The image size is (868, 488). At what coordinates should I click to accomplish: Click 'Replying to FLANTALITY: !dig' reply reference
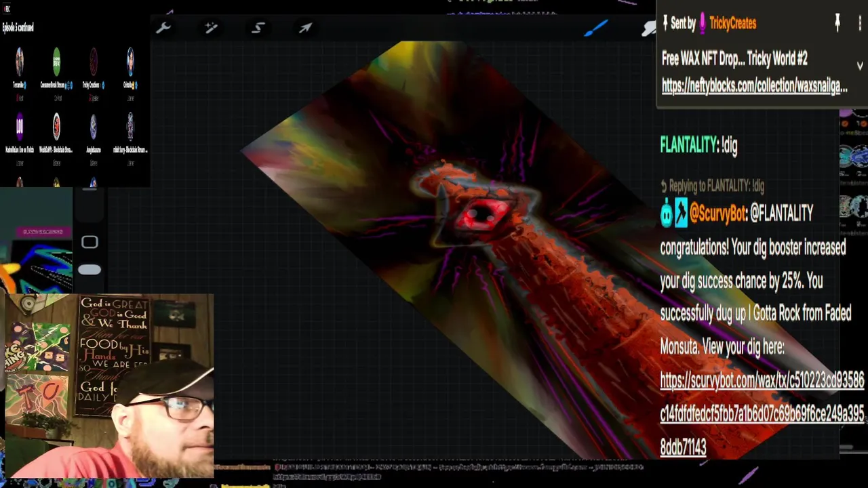pyautogui.click(x=712, y=186)
